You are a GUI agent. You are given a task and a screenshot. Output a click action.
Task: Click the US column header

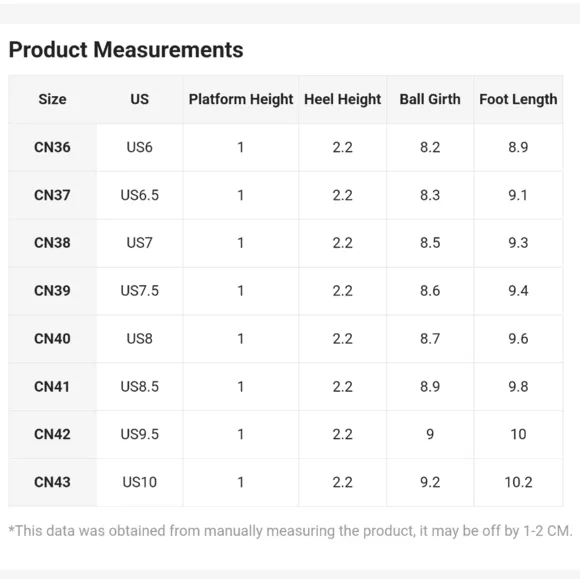[139, 99]
